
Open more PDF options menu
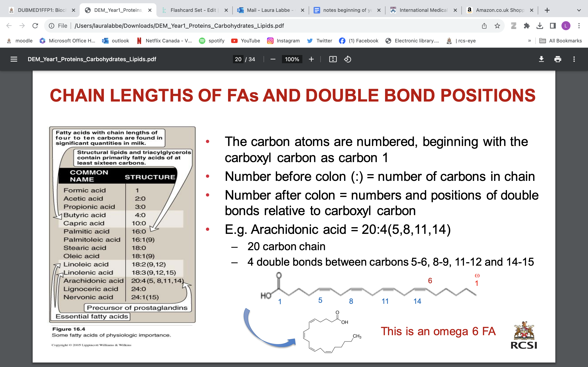(574, 59)
